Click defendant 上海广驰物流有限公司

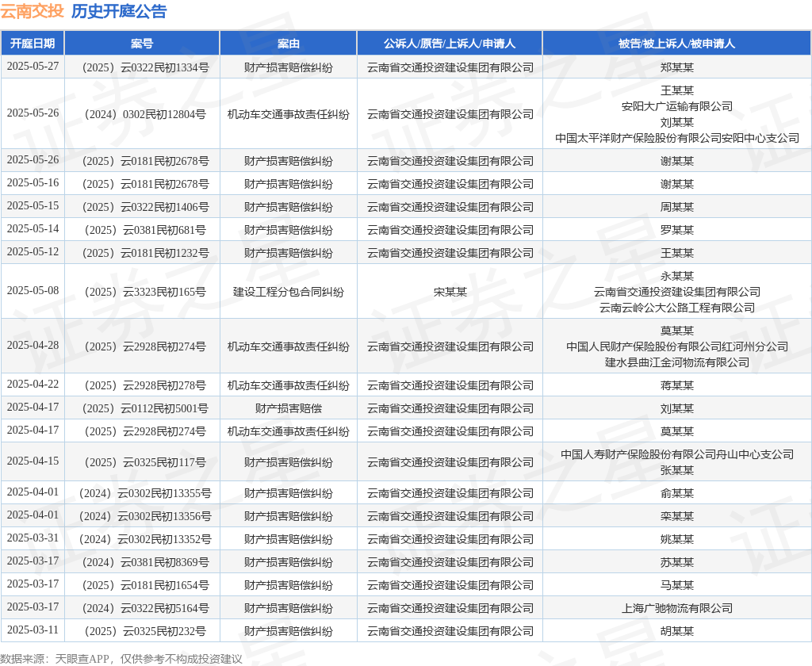[676, 608]
